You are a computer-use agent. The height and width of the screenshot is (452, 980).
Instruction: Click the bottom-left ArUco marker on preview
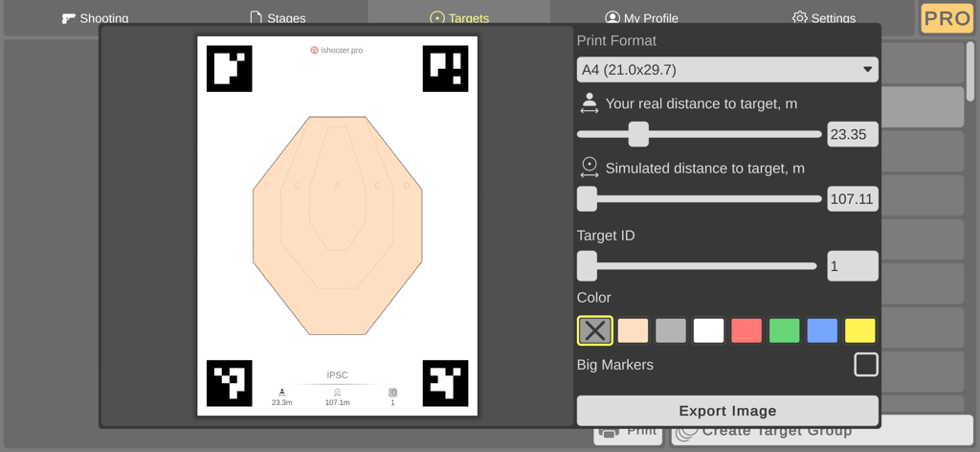click(230, 383)
